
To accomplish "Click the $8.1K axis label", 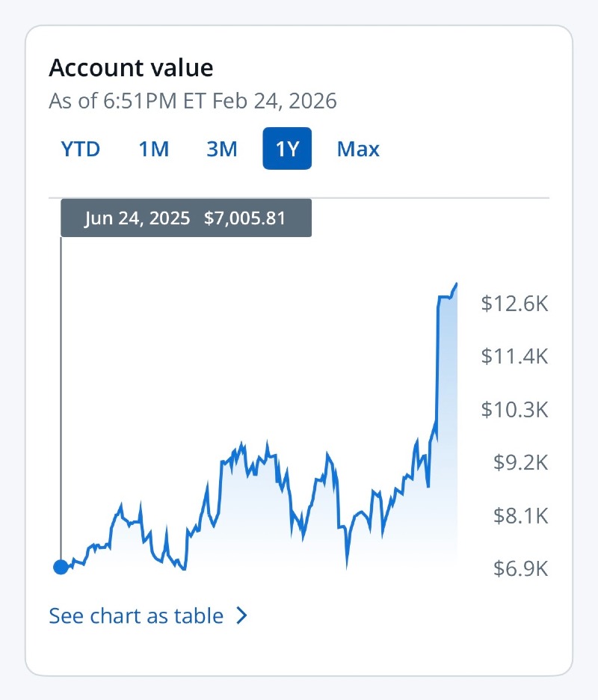I will pos(520,516).
